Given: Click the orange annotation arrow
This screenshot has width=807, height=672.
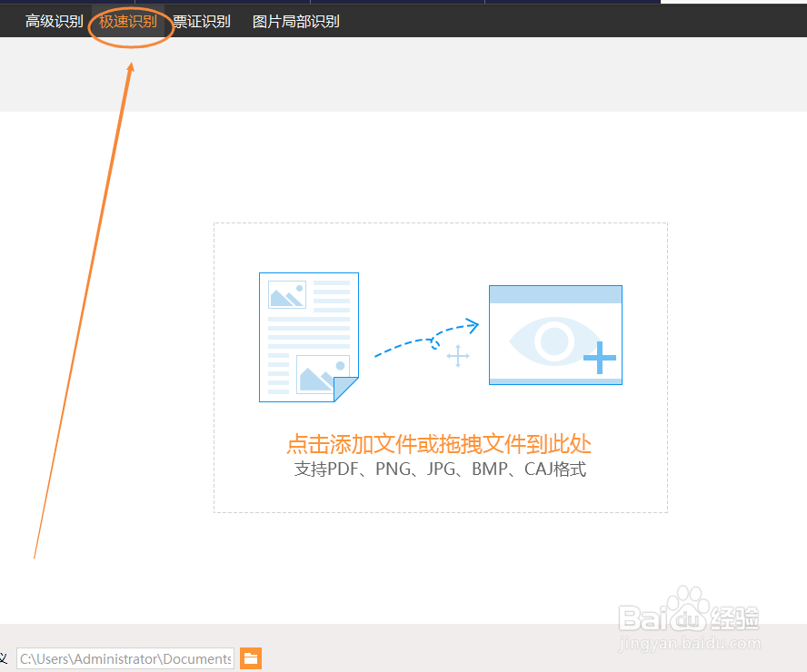Looking at the screenshot, I should [x=82, y=318].
